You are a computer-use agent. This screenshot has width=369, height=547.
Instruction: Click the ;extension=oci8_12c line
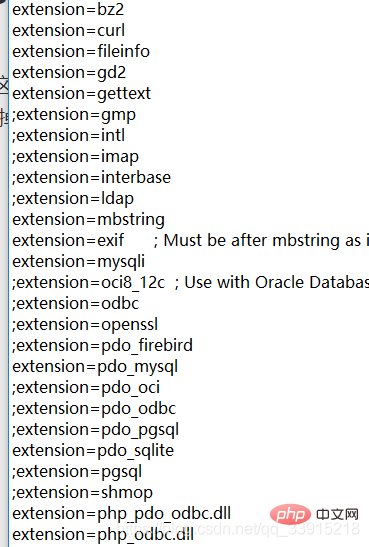tap(89, 283)
